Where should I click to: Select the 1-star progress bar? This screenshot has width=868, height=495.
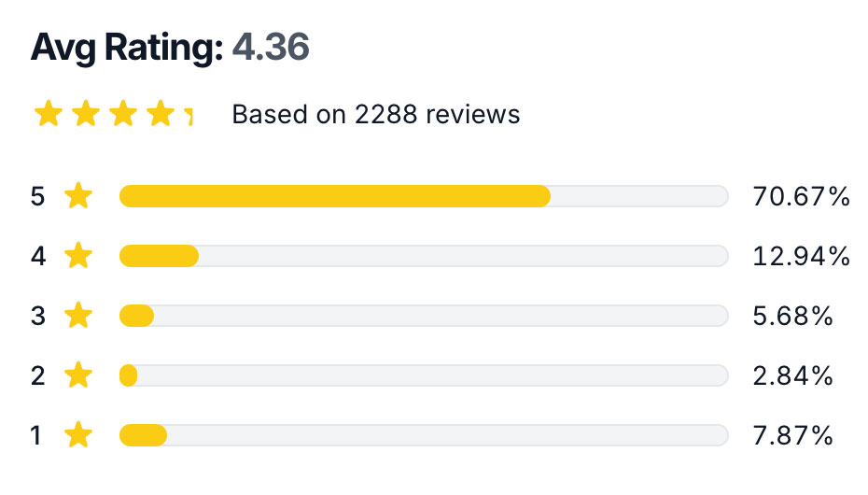(x=424, y=436)
